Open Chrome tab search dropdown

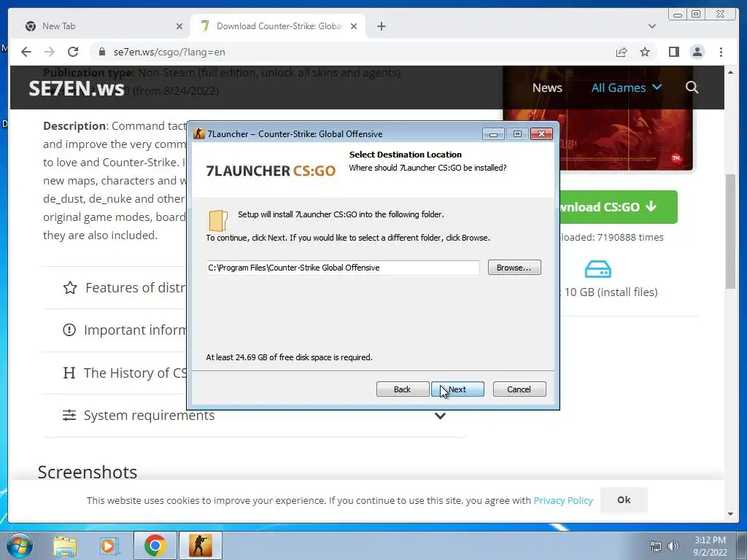651,26
